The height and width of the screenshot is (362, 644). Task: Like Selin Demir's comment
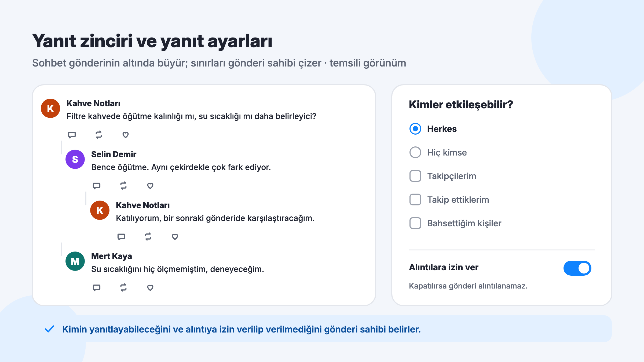(150, 186)
